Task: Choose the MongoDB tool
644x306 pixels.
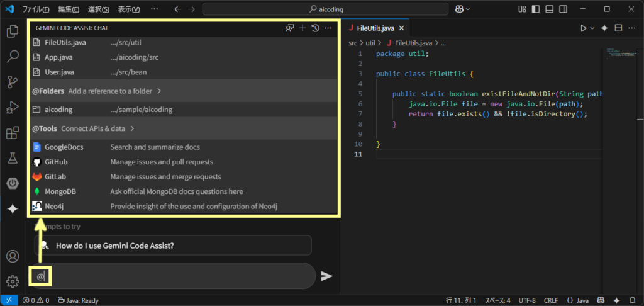Action: [x=183, y=191]
